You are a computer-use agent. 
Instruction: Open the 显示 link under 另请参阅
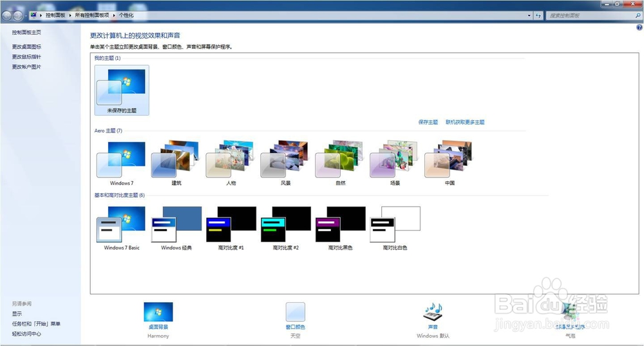[17, 314]
